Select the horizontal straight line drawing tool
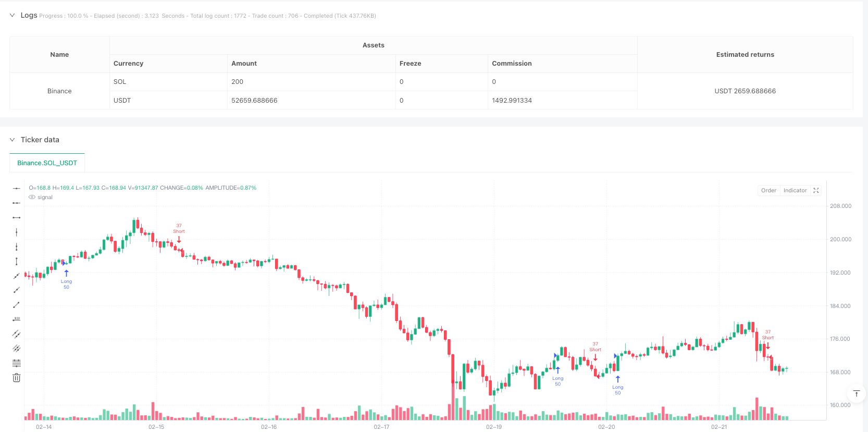This screenshot has width=868, height=432. (x=16, y=188)
